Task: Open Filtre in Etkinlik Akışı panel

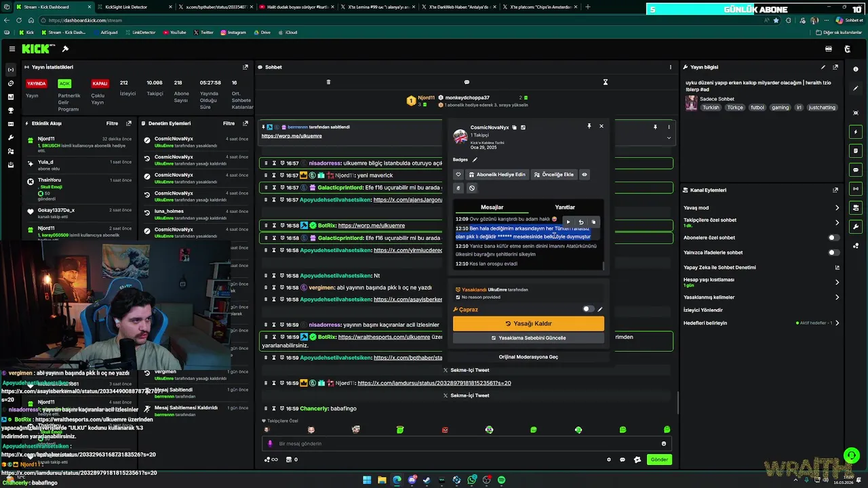Action: [x=112, y=123]
